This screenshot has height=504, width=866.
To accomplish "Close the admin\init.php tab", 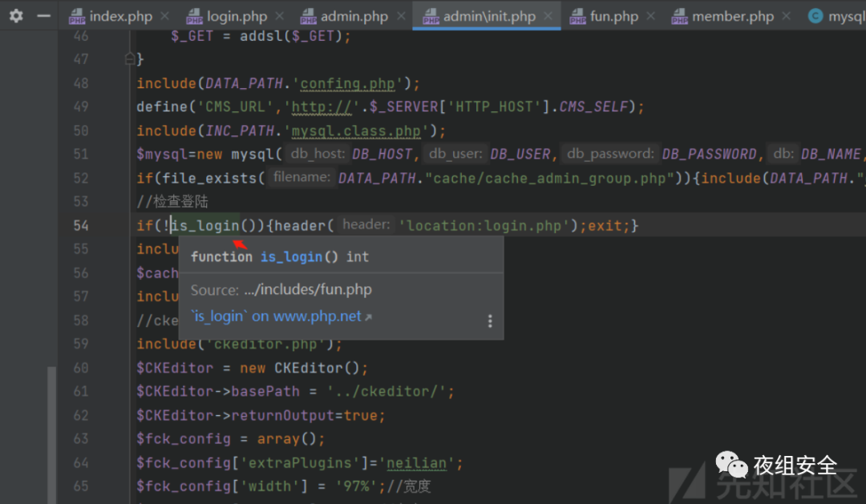I will [548, 17].
